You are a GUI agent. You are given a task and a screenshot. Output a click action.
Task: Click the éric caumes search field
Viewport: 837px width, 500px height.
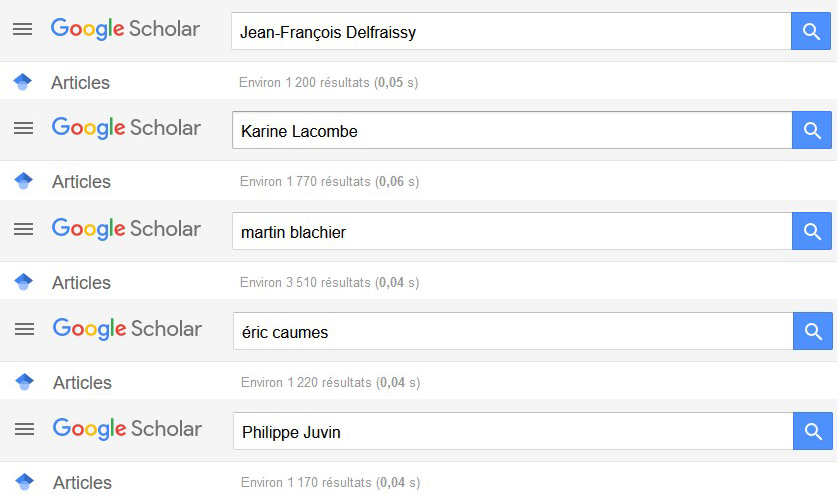(513, 331)
